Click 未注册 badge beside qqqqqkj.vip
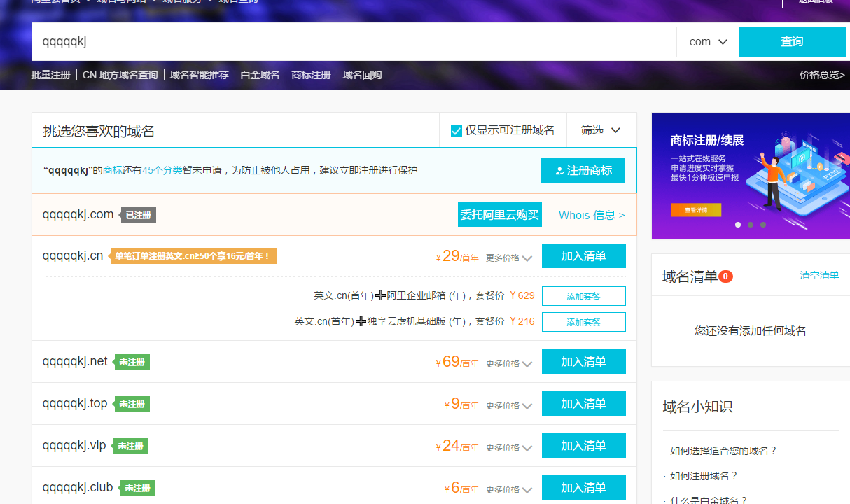The height and width of the screenshot is (504, 850). click(131, 446)
